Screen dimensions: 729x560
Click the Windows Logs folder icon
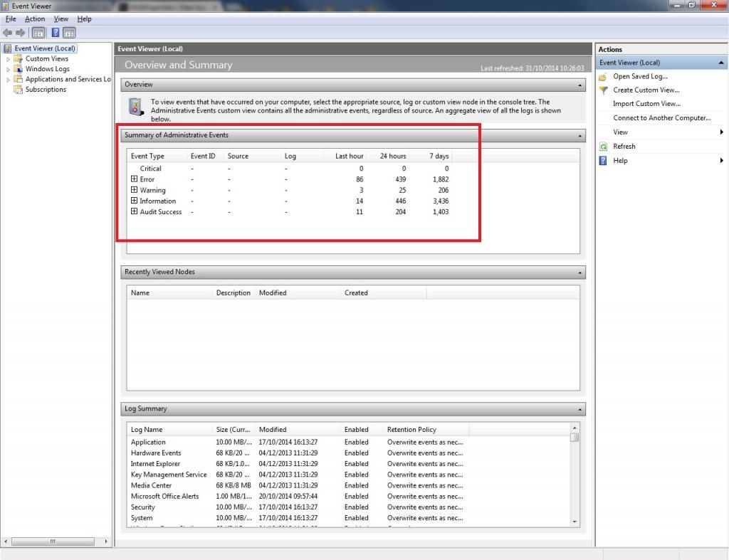(x=18, y=69)
